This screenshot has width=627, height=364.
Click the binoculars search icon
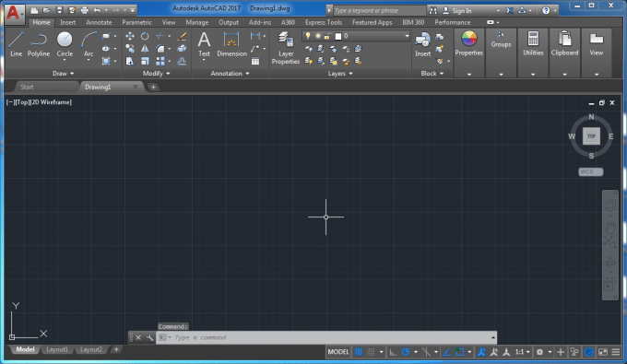click(433, 11)
